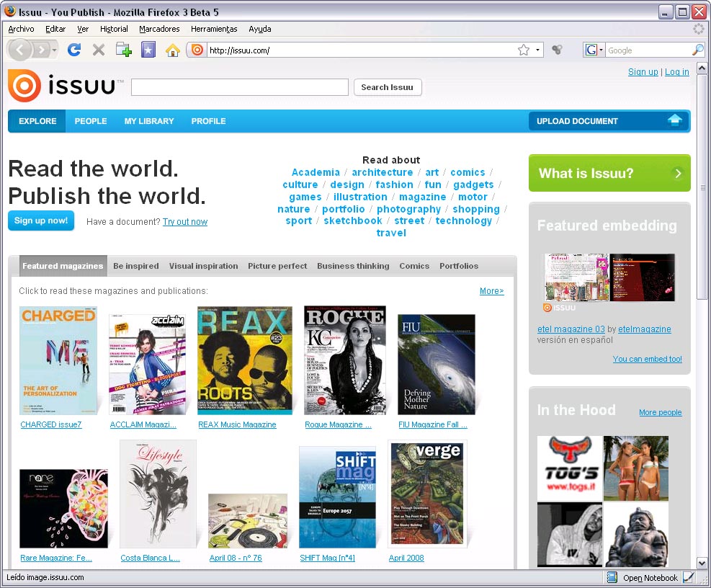Select the PROFILE navigation tab
This screenshot has width=711, height=588.
pos(209,121)
